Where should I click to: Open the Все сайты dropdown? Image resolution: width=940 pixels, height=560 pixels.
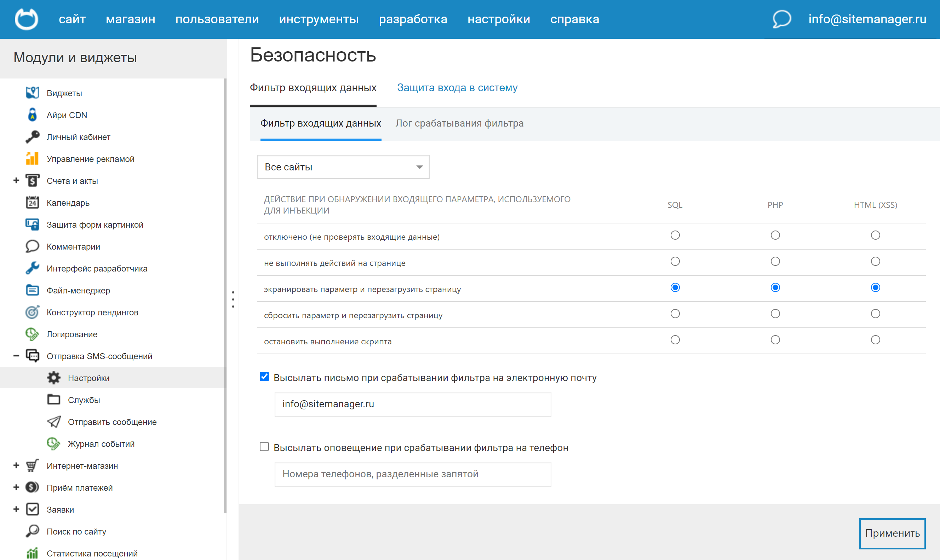coord(343,167)
